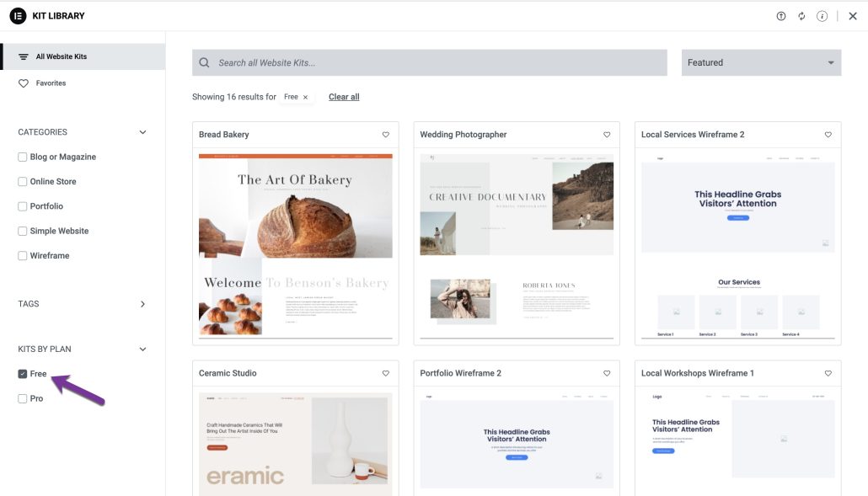Click the Clear all link
Viewport: 868px width, 496px height.
[x=343, y=97]
